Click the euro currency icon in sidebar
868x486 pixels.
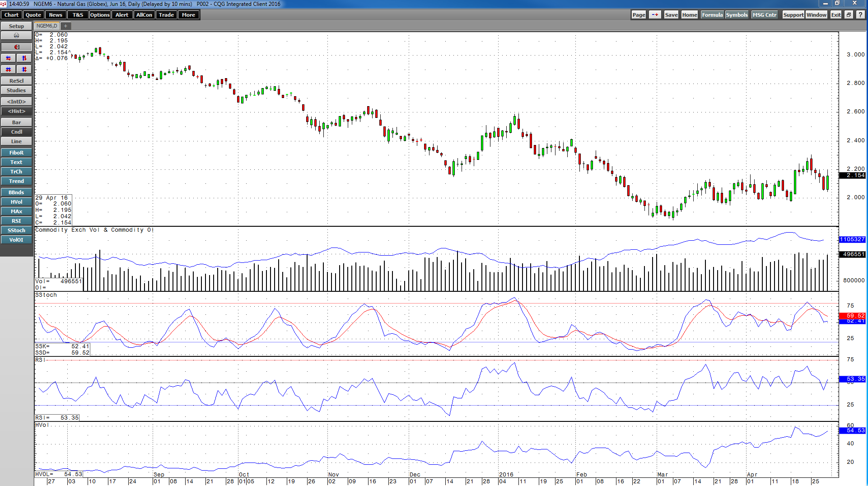[x=16, y=46]
